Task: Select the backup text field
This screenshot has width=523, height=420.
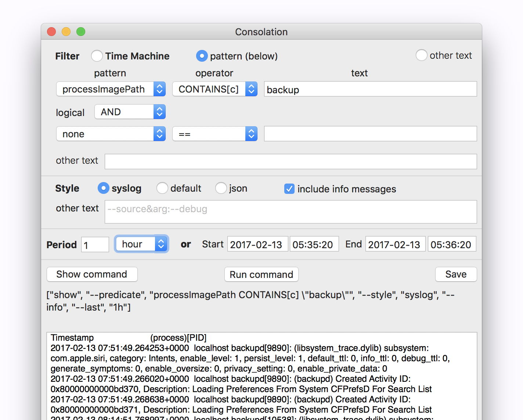Action: point(370,89)
